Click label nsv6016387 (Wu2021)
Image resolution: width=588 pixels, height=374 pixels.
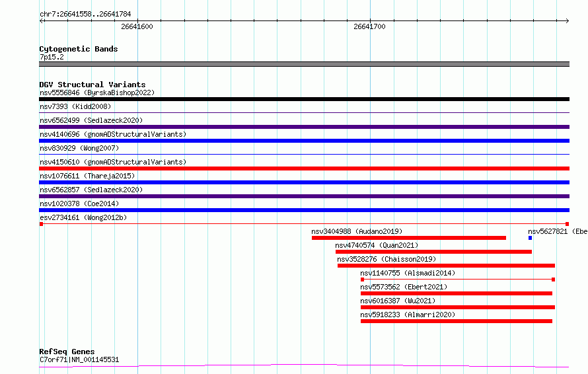398,301
